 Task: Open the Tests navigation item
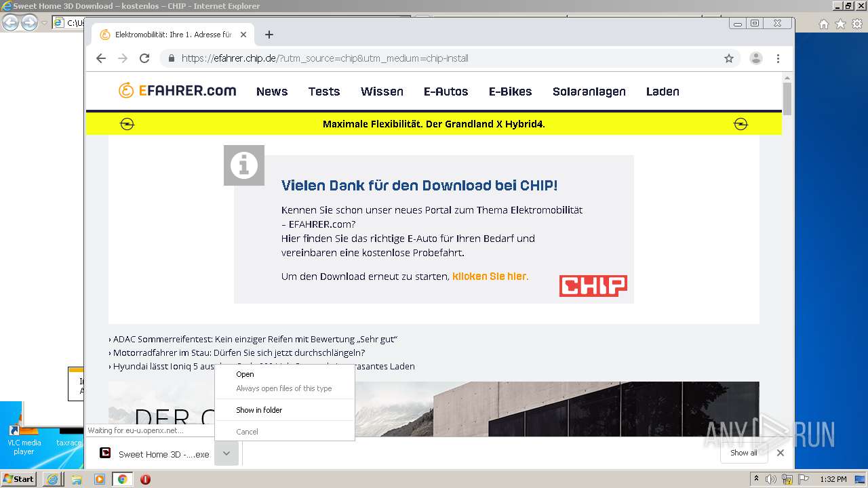coord(324,91)
